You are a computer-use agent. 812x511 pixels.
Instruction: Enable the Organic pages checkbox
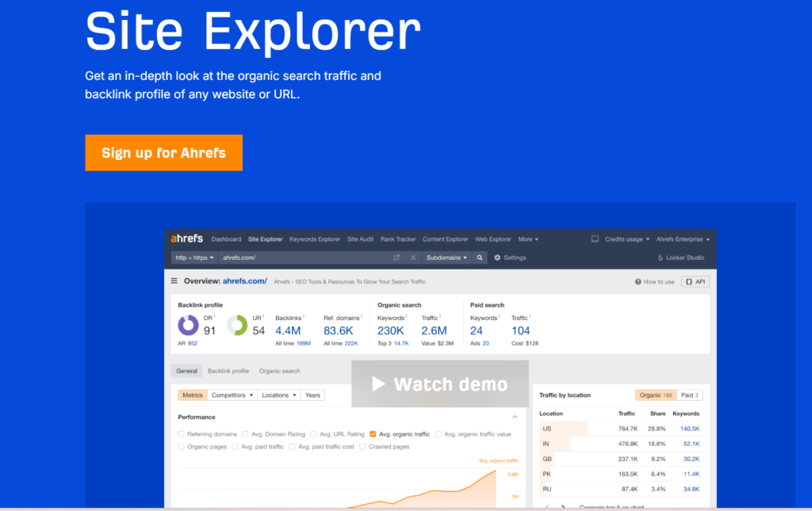point(181,446)
